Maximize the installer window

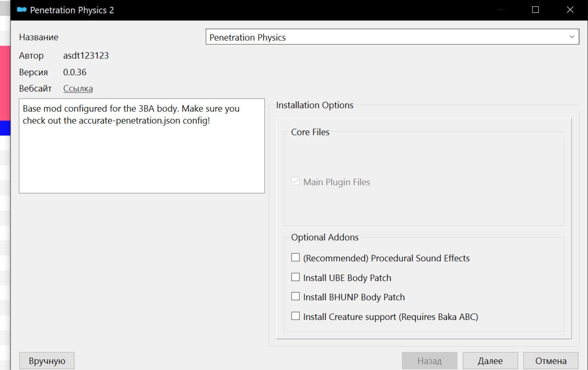coord(535,10)
